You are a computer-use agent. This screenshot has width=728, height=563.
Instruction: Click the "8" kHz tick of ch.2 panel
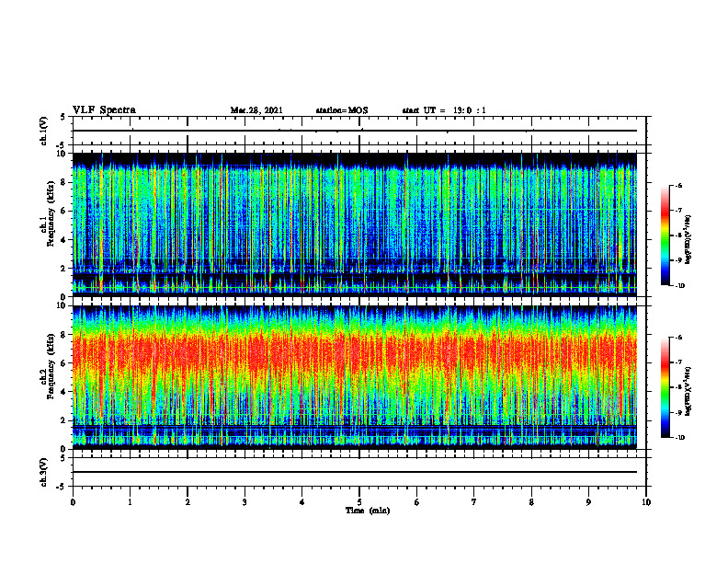(x=64, y=335)
